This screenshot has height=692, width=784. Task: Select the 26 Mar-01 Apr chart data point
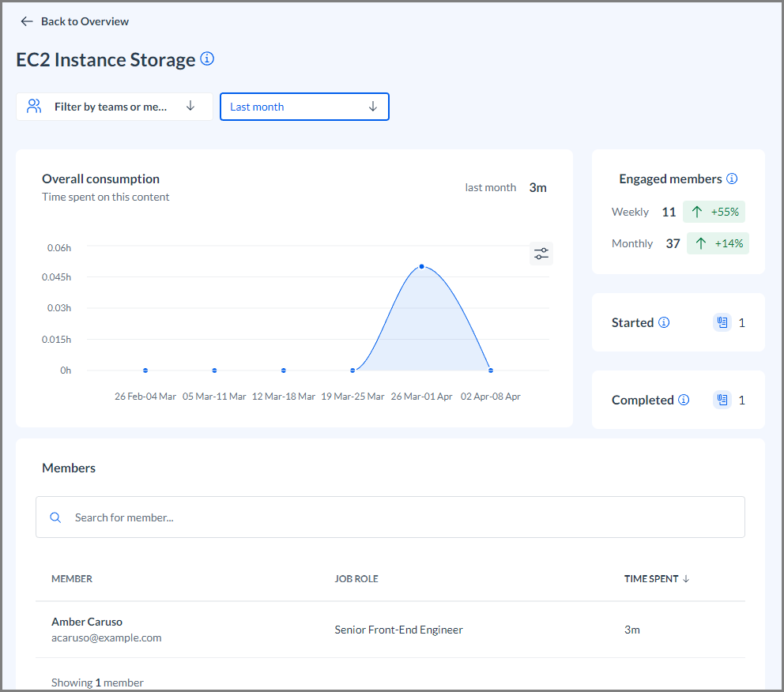click(421, 266)
